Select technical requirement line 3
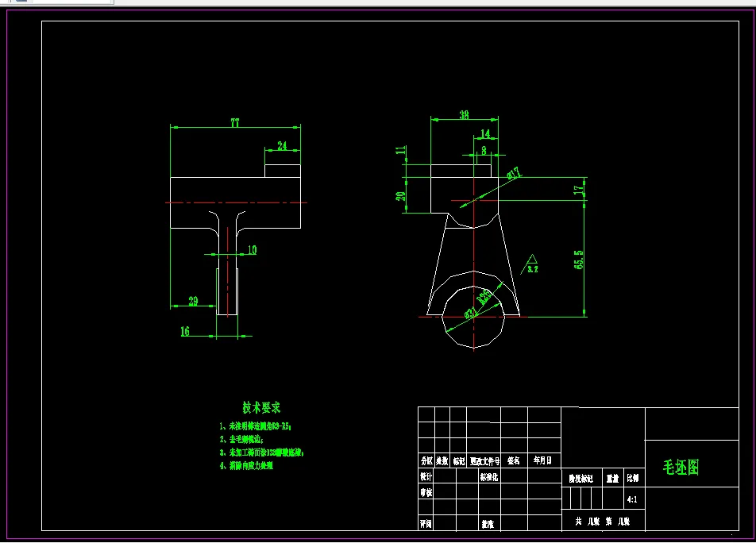 pos(262,452)
